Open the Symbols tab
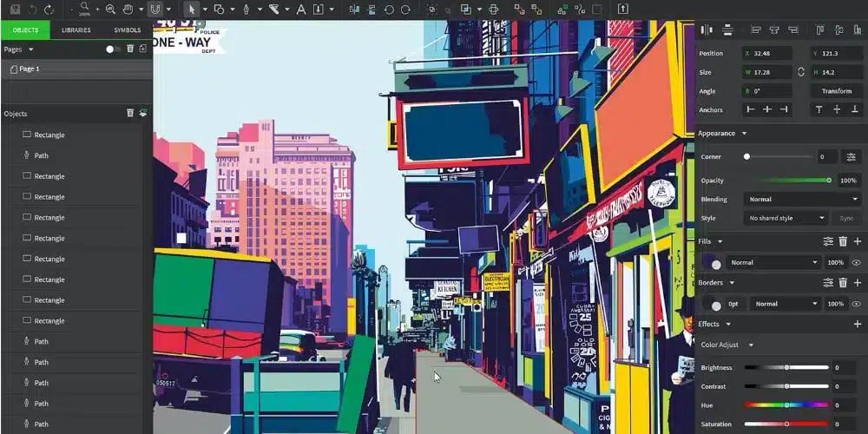868x434 pixels. pos(127,30)
